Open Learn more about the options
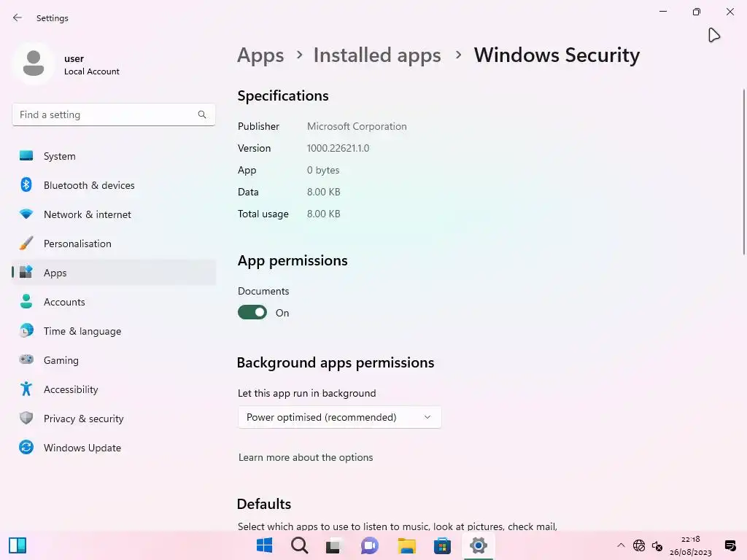 click(306, 457)
